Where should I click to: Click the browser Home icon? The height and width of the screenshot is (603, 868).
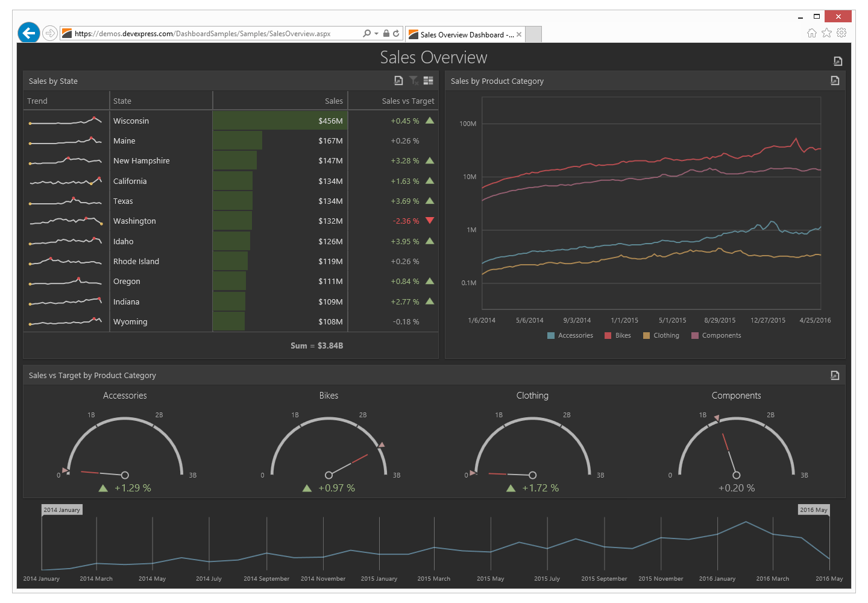[812, 33]
